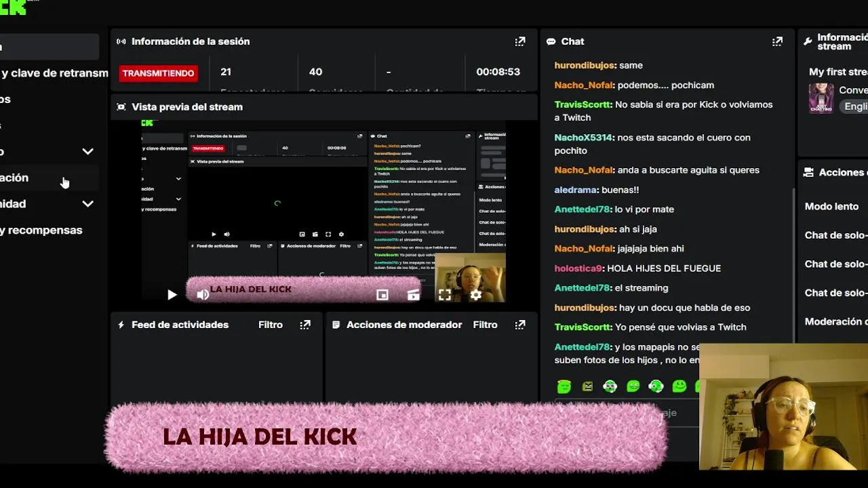
Task: Click the message 'hay un docu que habla de eso'
Action: pyautogui.click(x=685, y=308)
